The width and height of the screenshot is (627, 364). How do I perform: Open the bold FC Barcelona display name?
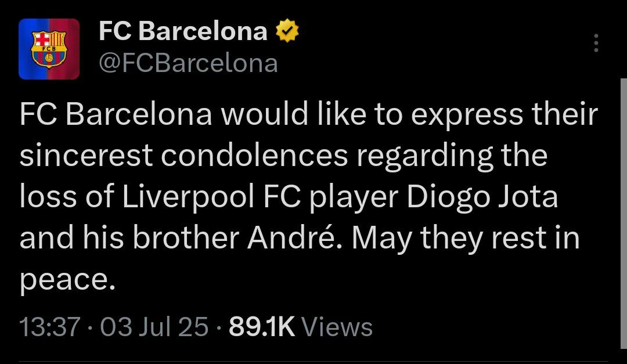click(x=183, y=31)
